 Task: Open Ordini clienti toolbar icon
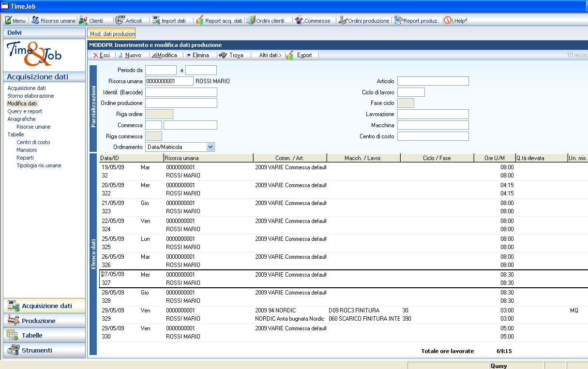(x=251, y=21)
